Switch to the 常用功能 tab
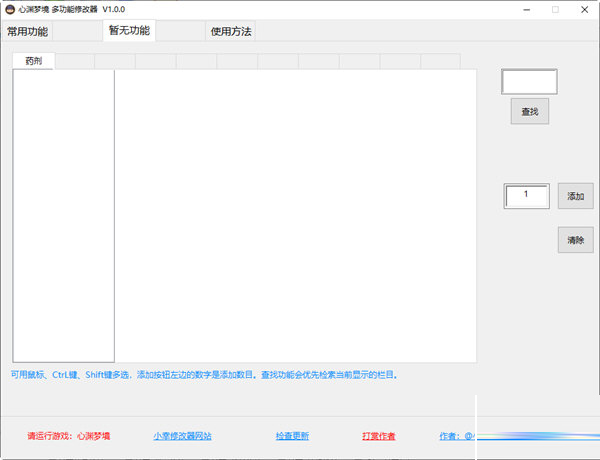Screen dimensions: 600x460 click(x=27, y=31)
